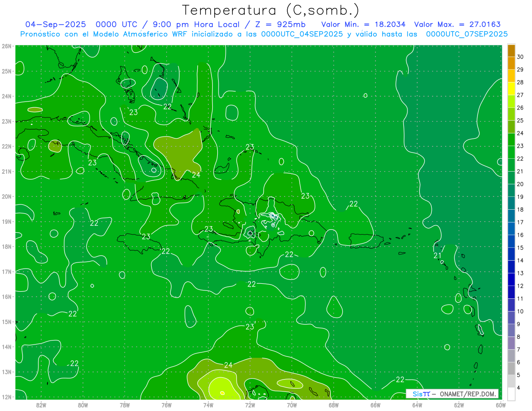This screenshot has width=532, height=411.
Task: Select the Valor Max. = 27.0163 text
Action: pos(457,24)
